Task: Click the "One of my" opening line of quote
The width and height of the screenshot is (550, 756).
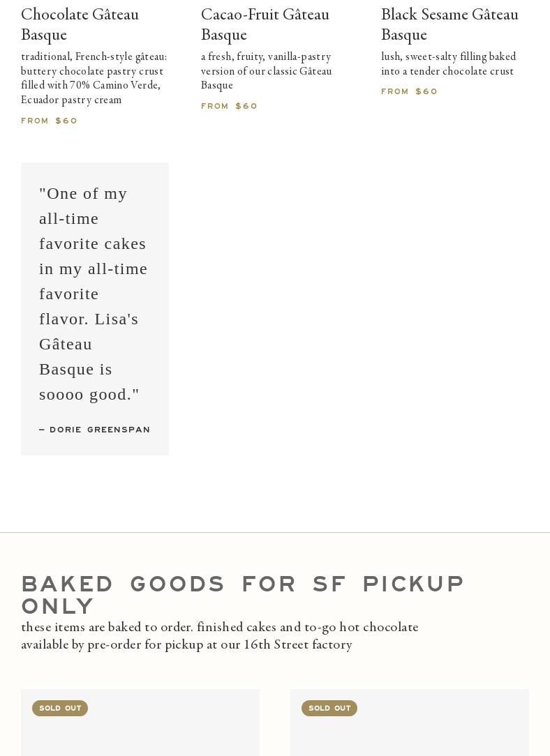Action: tap(83, 194)
